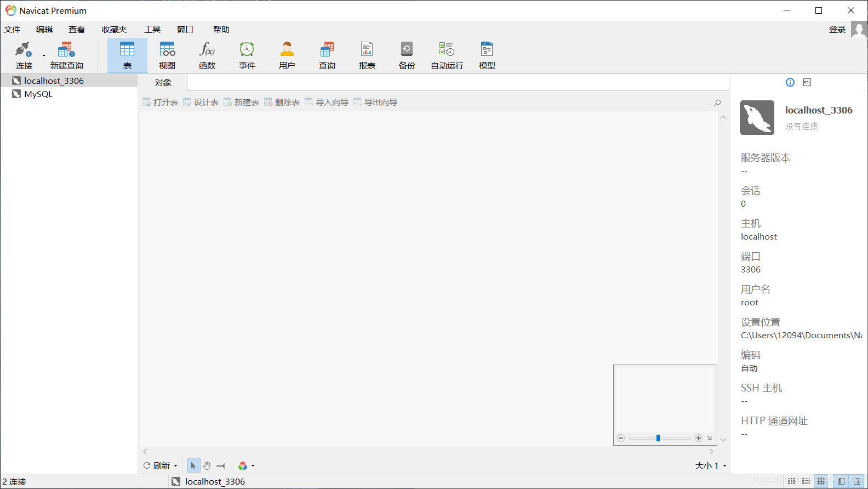The width and height of the screenshot is (868, 489).
Task: Click the 设计表 design table button
Action: (x=201, y=103)
